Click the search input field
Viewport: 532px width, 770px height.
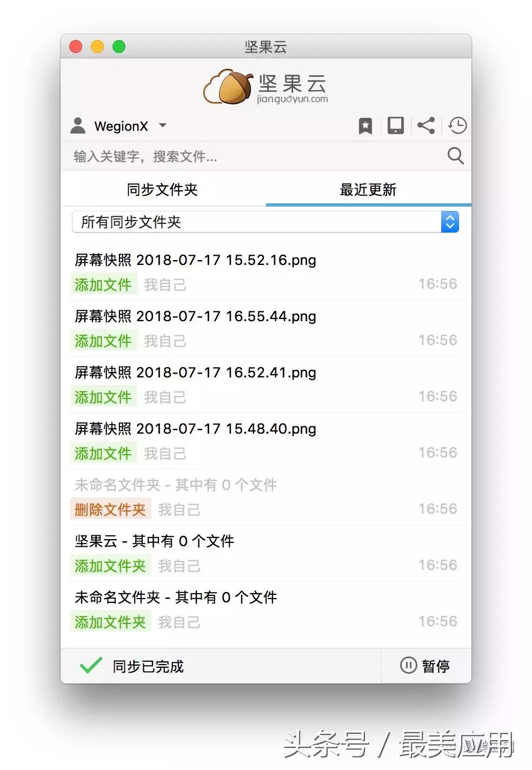coord(216,156)
